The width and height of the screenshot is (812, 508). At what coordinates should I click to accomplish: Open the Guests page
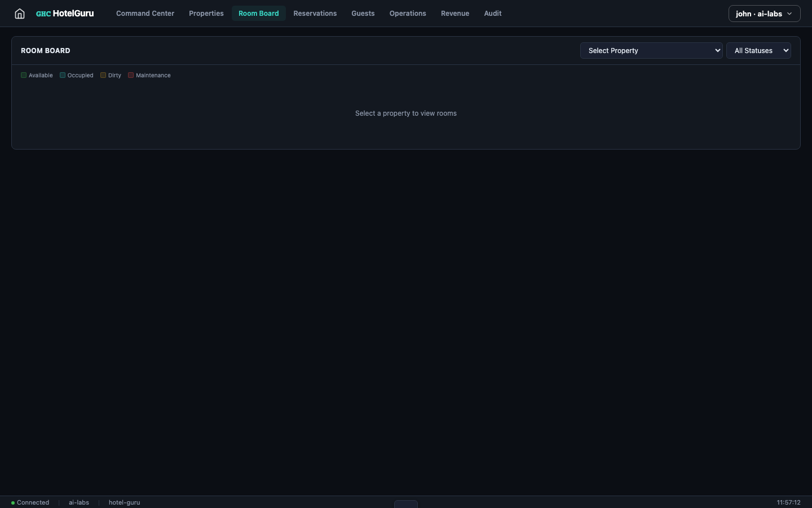tap(363, 13)
